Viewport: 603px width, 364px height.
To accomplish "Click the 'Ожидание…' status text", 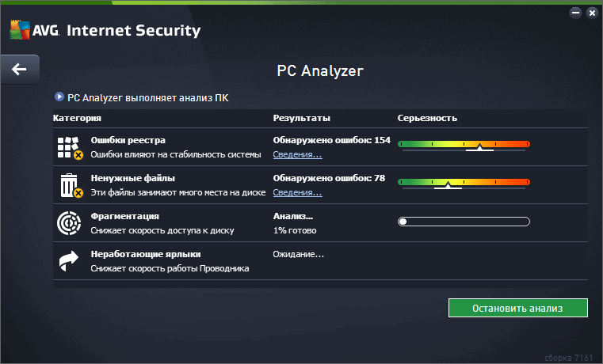I will pos(299,254).
